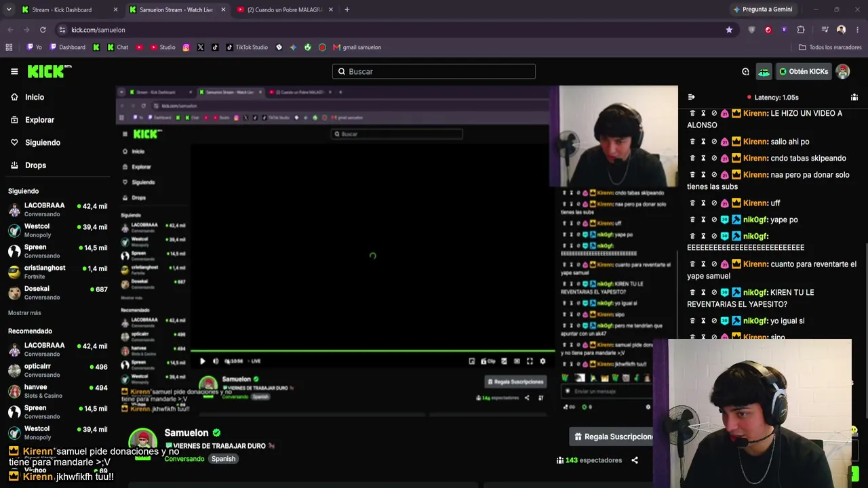Open the chat viewers list icon

(854, 97)
